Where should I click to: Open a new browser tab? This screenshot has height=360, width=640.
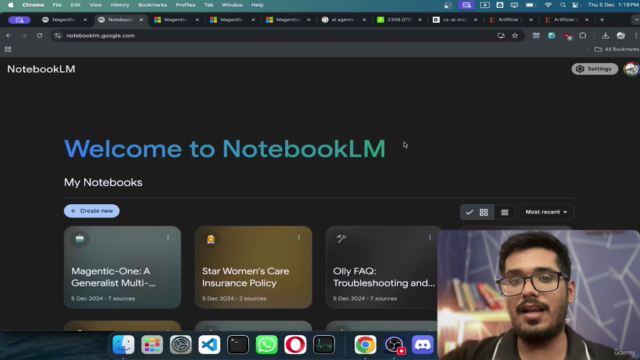pyautogui.click(x=602, y=20)
